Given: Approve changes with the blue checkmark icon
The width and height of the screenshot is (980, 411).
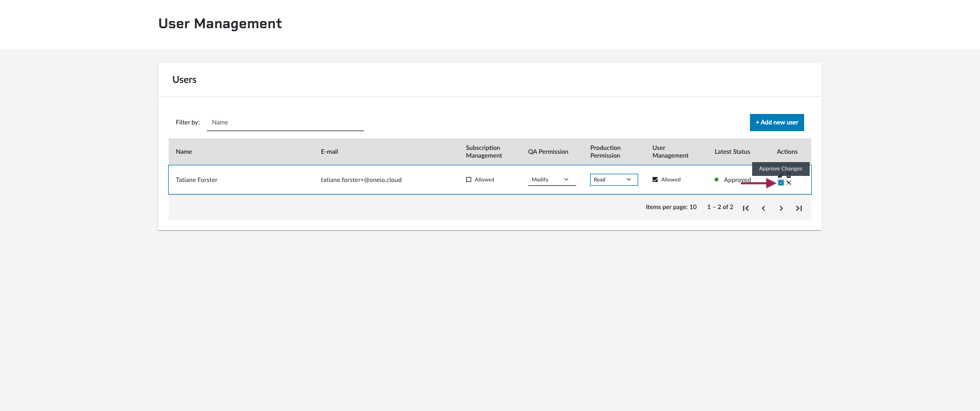Looking at the screenshot, I should pos(781,183).
